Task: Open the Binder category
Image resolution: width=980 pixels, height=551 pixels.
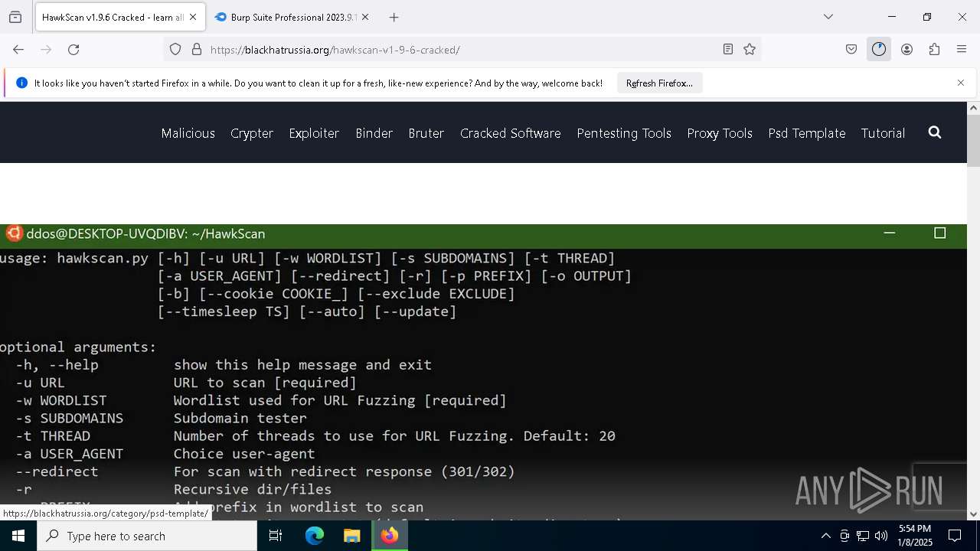Action: (374, 133)
